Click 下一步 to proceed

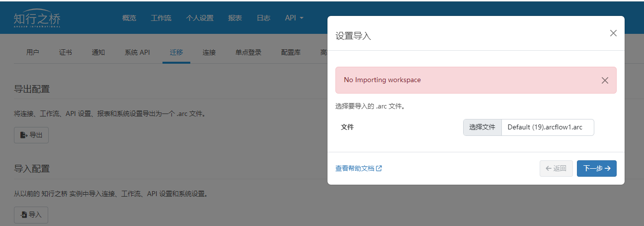pyautogui.click(x=597, y=168)
